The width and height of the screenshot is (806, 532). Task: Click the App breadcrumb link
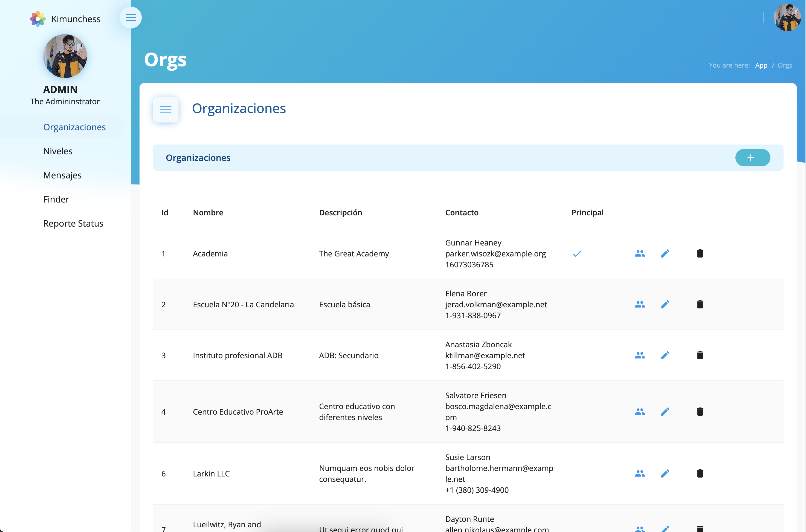click(761, 65)
